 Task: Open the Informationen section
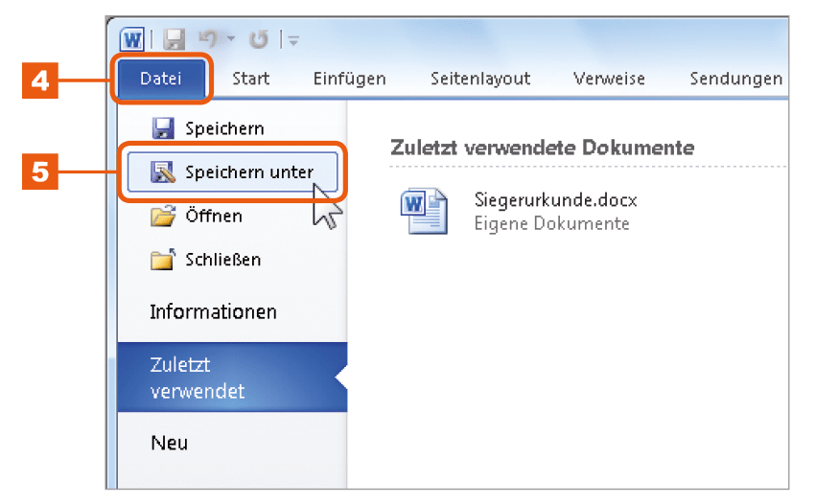pos(213,311)
